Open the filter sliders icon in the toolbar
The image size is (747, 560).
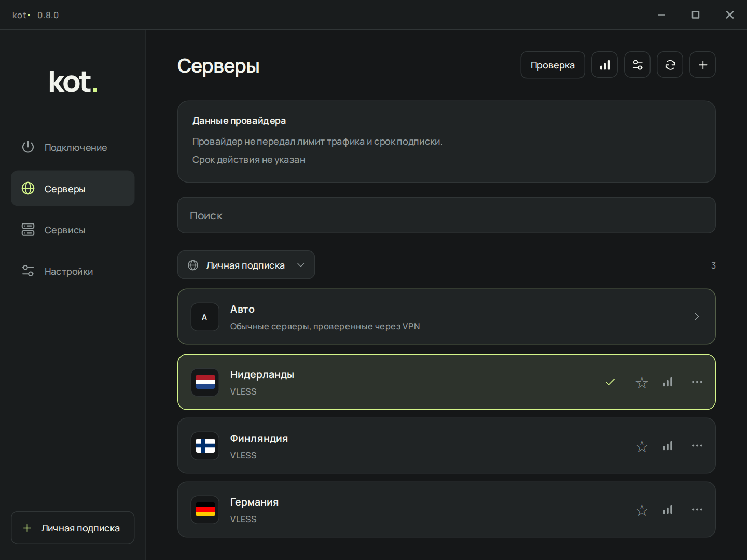[638, 65]
